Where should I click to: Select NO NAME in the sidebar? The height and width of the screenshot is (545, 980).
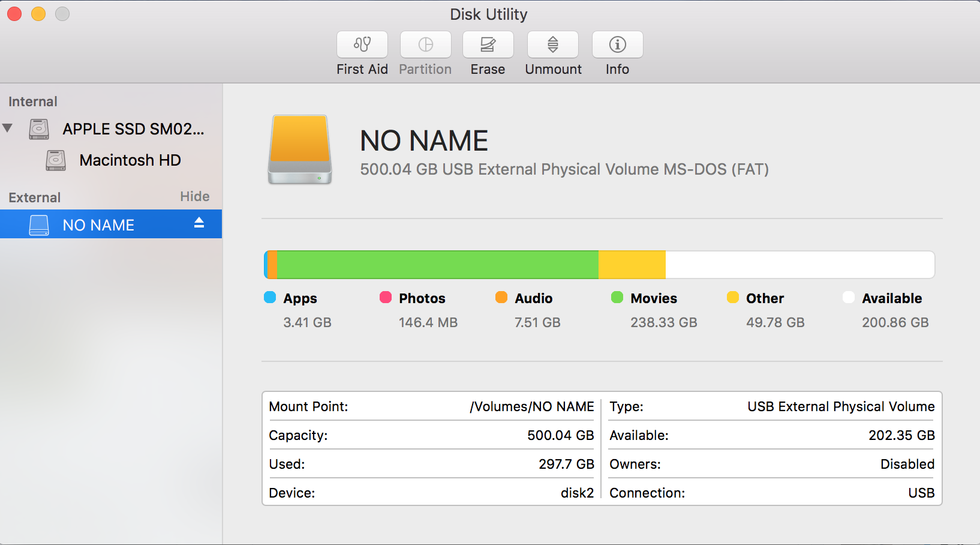(x=98, y=224)
